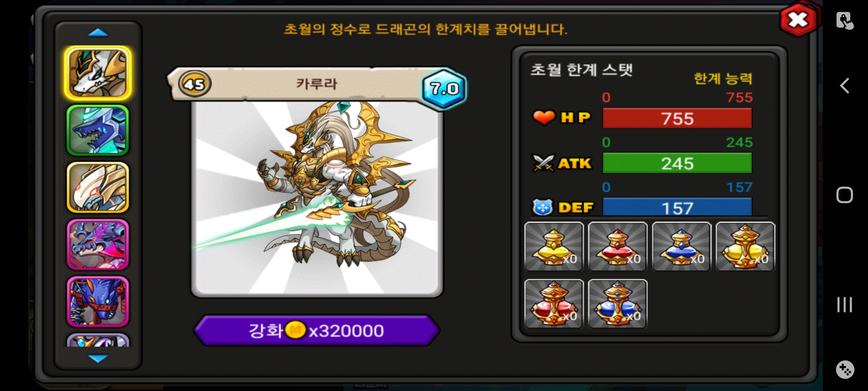Tap the 7.0 hexagon grade badge
The height and width of the screenshot is (391, 868).
tap(444, 88)
